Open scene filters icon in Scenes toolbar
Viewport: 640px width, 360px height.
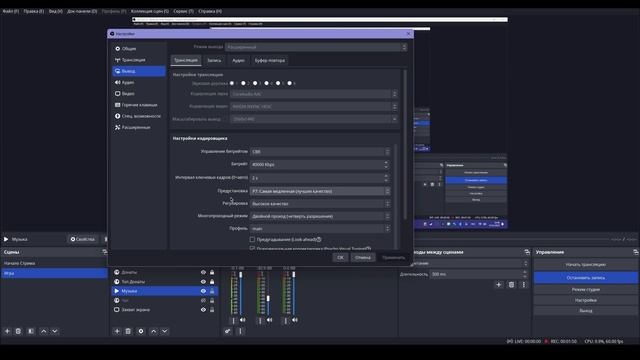pyautogui.click(x=31, y=331)
